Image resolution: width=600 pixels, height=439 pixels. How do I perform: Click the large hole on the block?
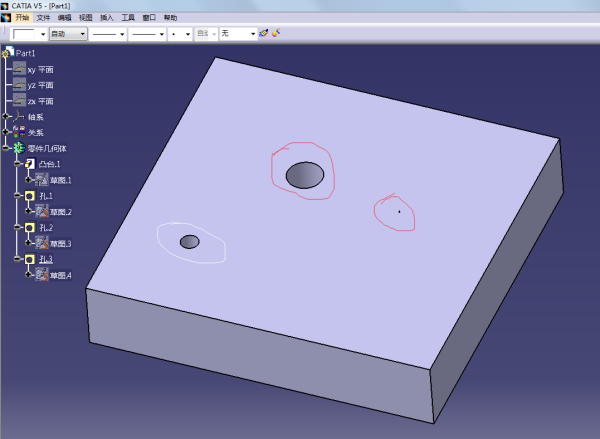click(x=304, y=176)
